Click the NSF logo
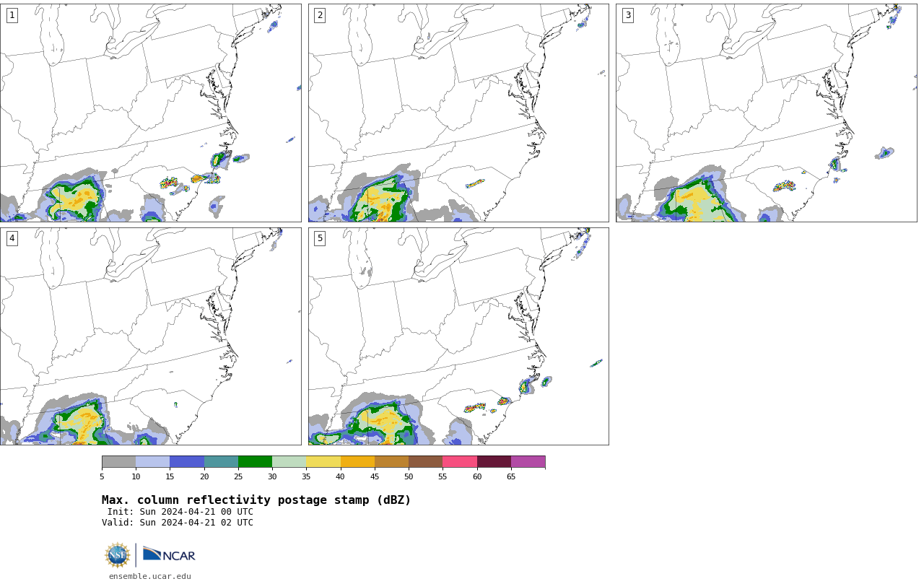 (117, 555)
